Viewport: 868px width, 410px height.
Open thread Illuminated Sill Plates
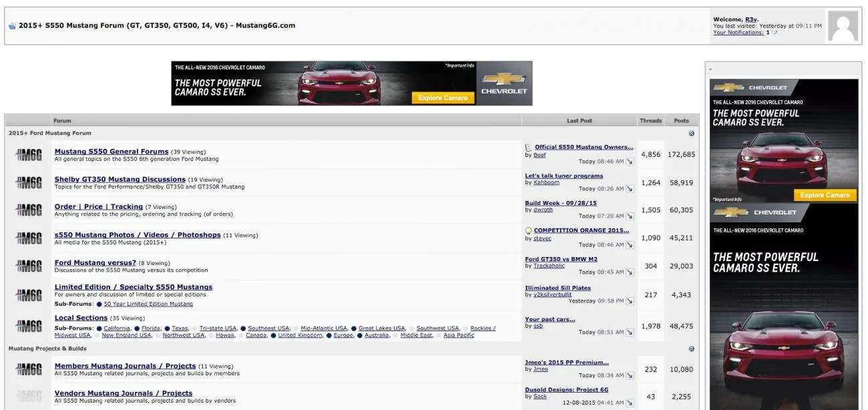click(558, 288)
